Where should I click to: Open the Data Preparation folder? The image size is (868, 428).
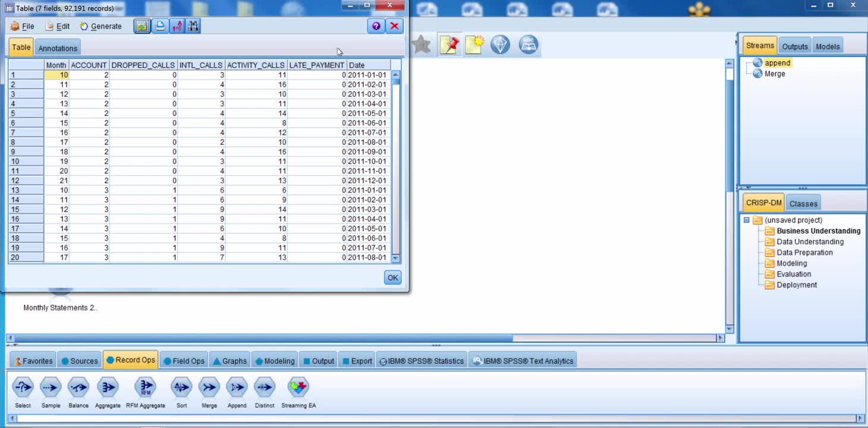804,253
